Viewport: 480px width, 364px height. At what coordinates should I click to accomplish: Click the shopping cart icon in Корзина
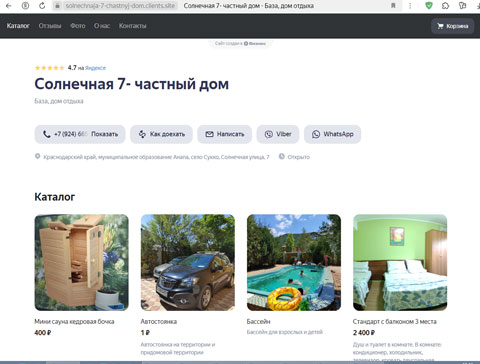click(440, 26)
